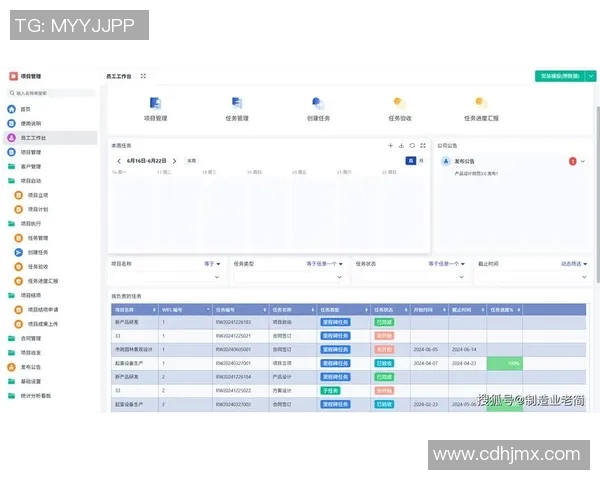Open 项目收支 folder in the sidebar
600x480 pixels.
(x=24, y=353)
